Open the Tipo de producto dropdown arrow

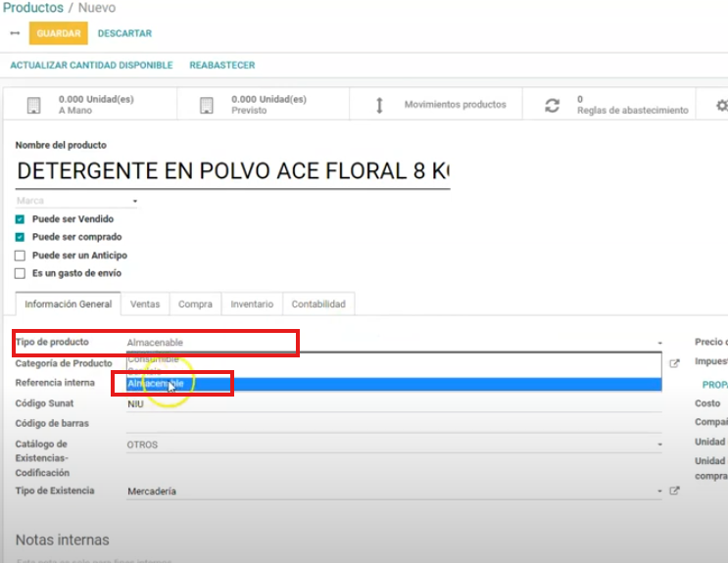pyautogui.click(x=659, y=343)
